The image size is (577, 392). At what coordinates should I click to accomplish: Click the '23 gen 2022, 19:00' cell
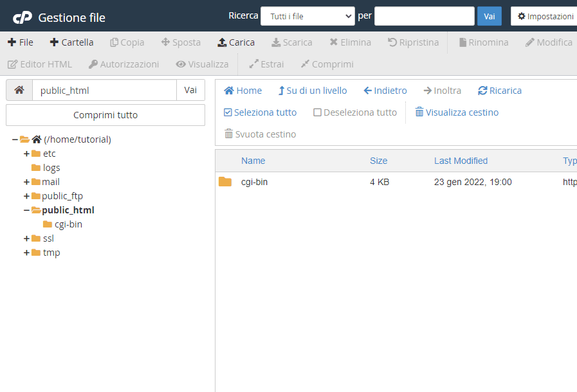[x=473, y=182]
